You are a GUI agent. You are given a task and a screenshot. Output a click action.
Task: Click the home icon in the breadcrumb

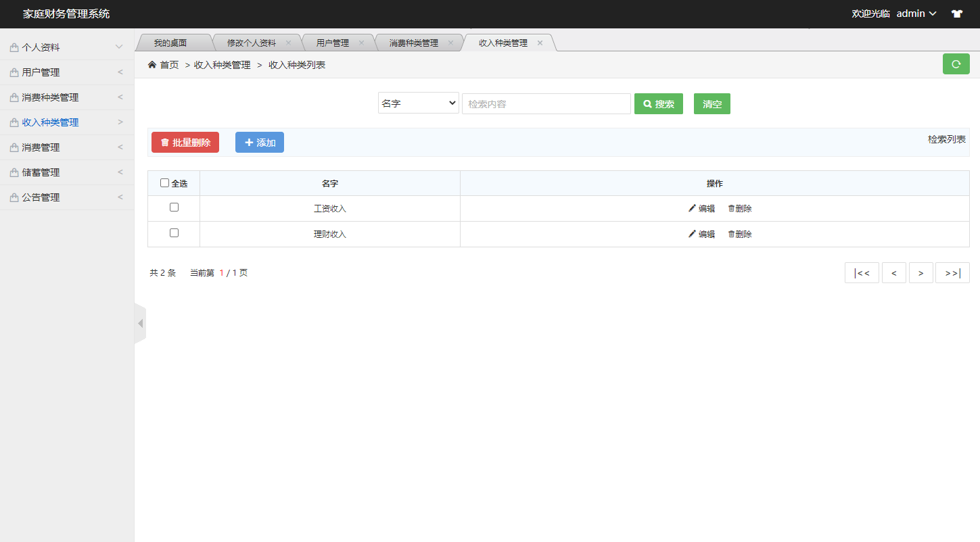pos(151,64)
